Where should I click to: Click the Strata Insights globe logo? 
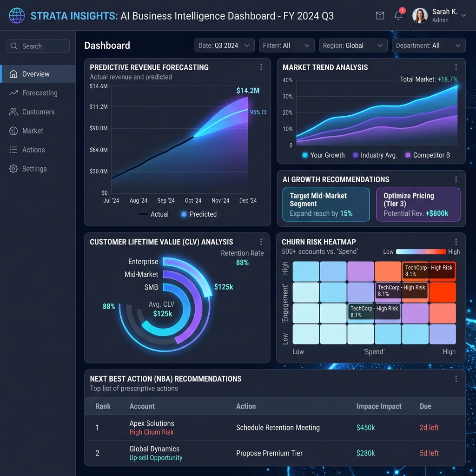[x=17, y=15]
